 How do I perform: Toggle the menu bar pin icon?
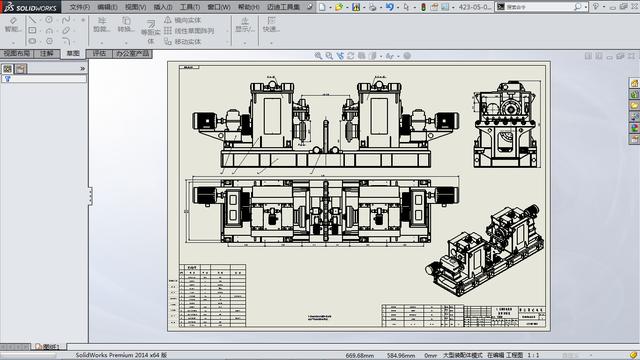310,7
